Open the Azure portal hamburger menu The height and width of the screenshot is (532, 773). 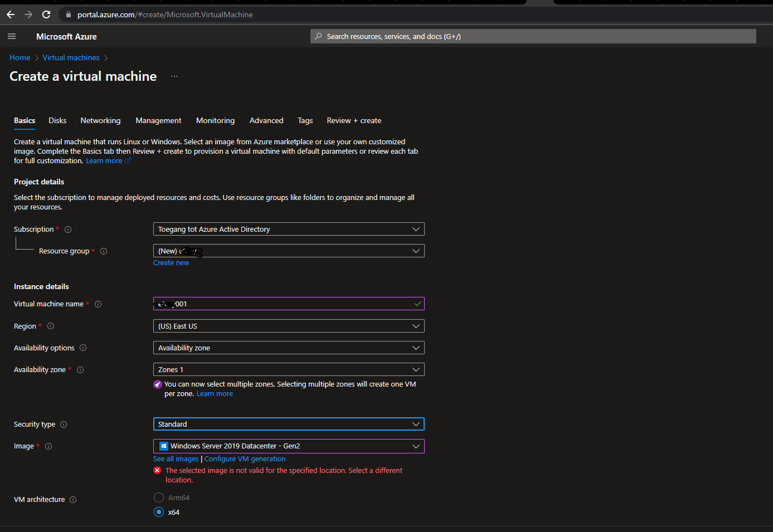click(11, 36)
